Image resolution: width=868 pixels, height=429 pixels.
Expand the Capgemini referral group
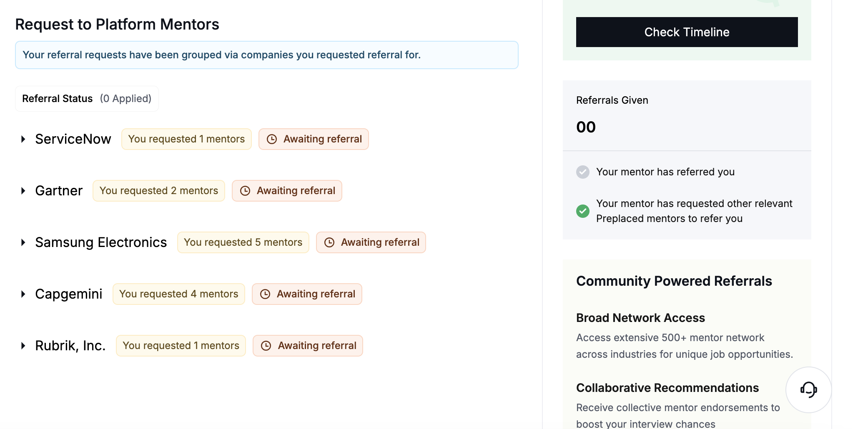[23, 294]
